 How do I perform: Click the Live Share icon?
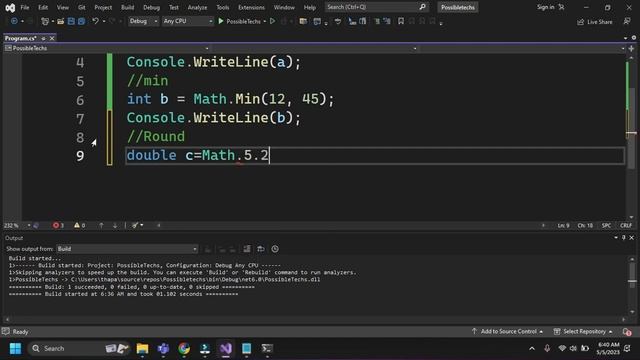click(581, 22)
